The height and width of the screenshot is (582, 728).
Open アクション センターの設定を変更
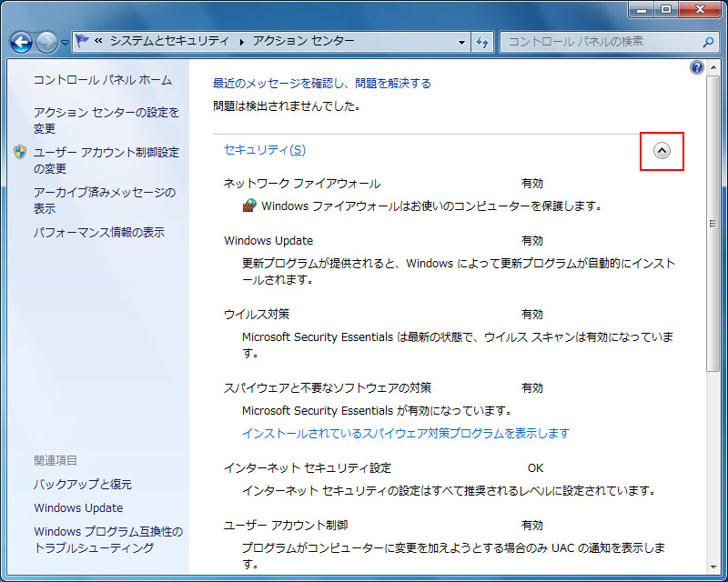point(106,120)
